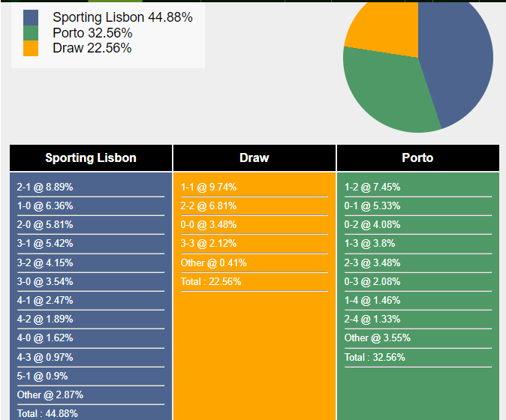Click the 0-3 @ 2.08% score line

pyautogui.click(x=372, y=281)
